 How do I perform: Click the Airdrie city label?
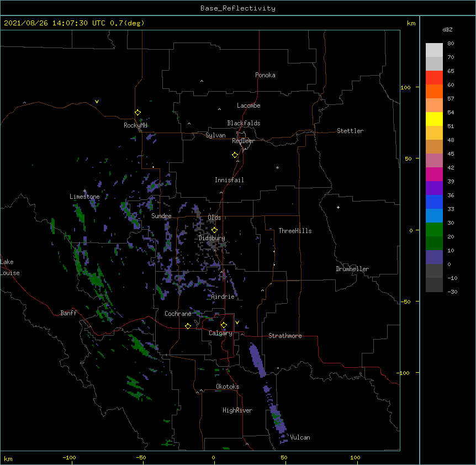[223, 297]
